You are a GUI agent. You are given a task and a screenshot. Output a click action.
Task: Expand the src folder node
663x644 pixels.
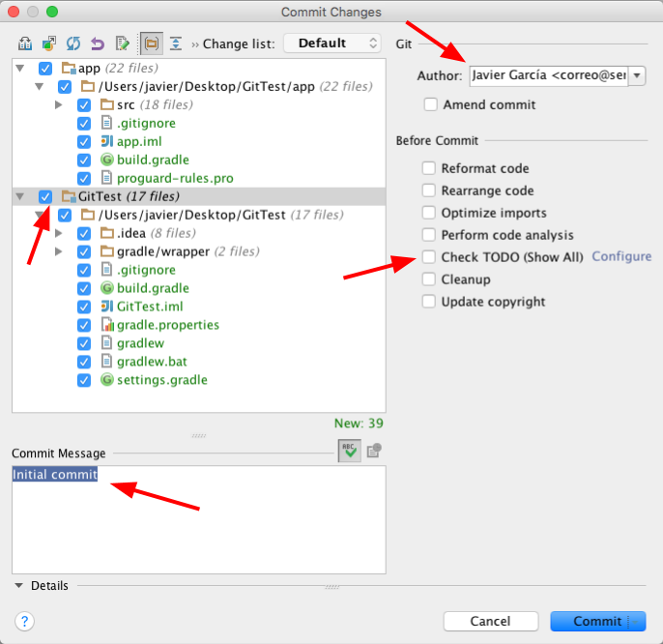pyautogui.click(x=59, y=104)
